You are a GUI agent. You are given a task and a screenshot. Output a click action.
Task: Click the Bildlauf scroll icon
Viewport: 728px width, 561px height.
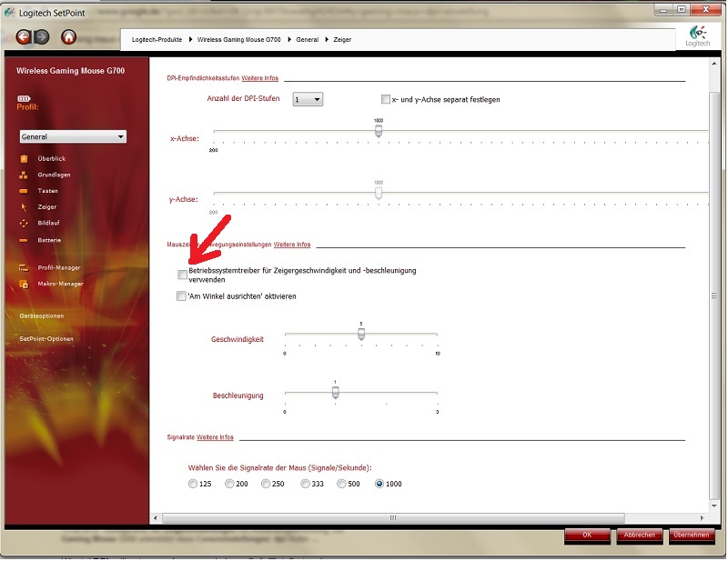pyautogui.click(x=24, y=223)
